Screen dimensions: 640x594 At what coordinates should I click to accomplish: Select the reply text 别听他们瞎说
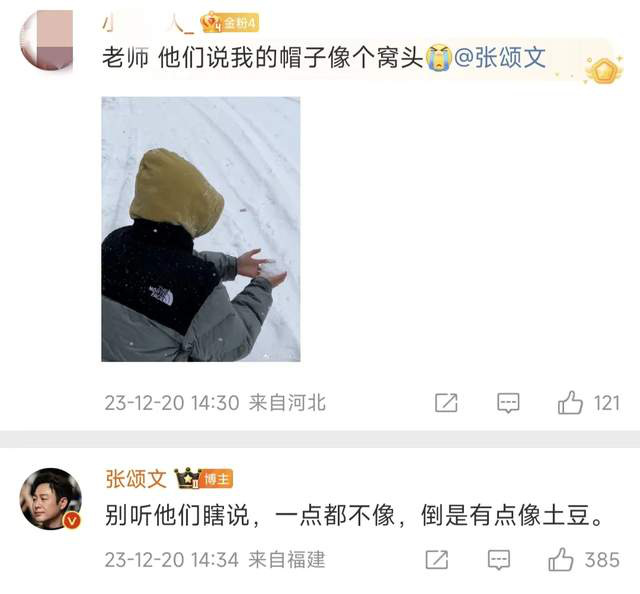click(178, 515)
